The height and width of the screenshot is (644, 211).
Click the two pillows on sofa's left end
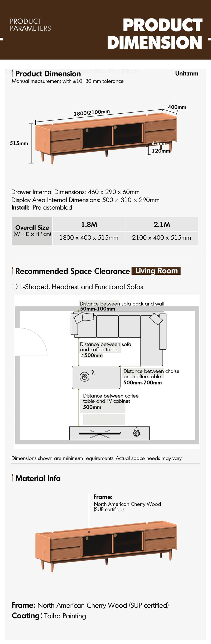(x=84, y=317)
